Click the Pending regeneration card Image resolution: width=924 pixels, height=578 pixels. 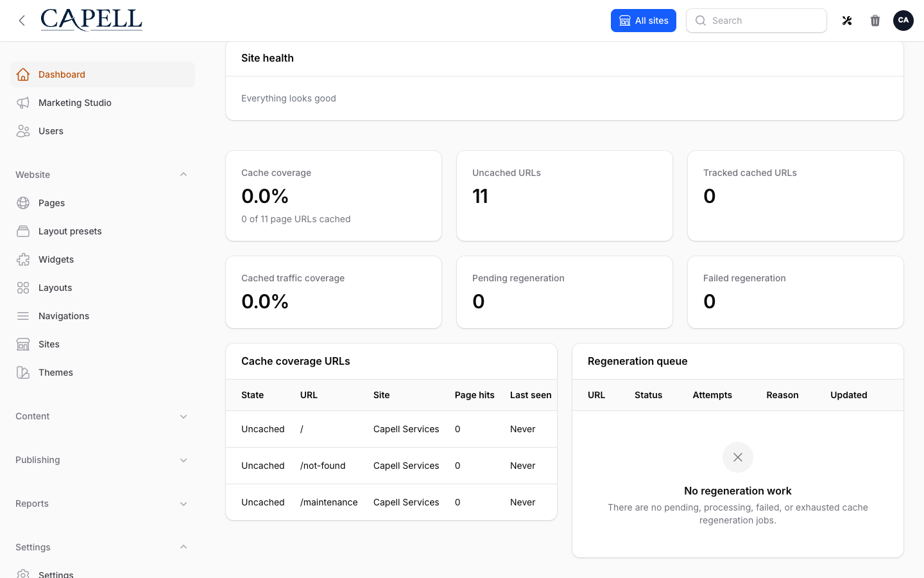point(565,292)
